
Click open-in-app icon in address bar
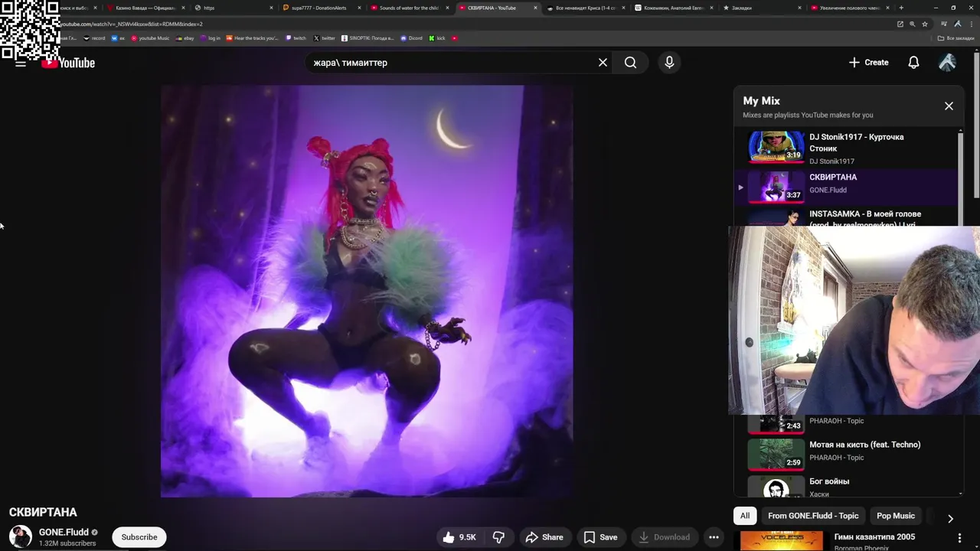[x=900, y=24]
